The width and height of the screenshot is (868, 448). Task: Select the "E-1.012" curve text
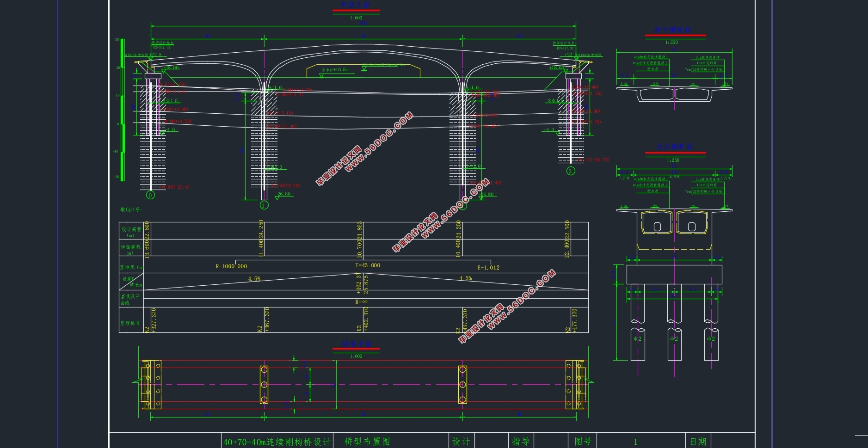point(488,268)
